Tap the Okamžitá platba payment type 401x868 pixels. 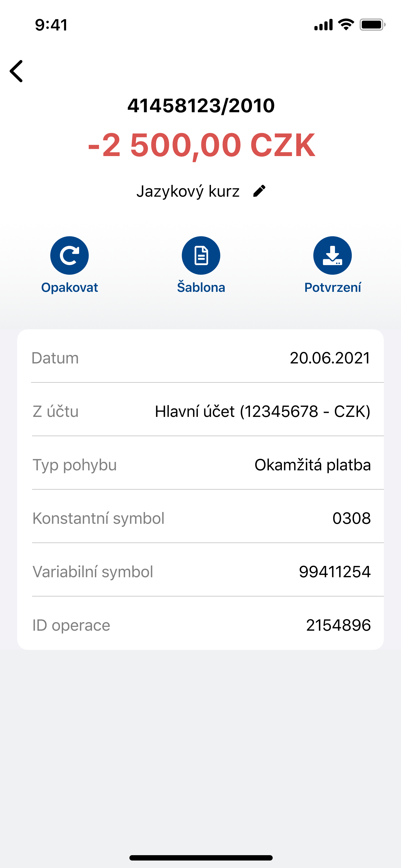click(312, 465)
